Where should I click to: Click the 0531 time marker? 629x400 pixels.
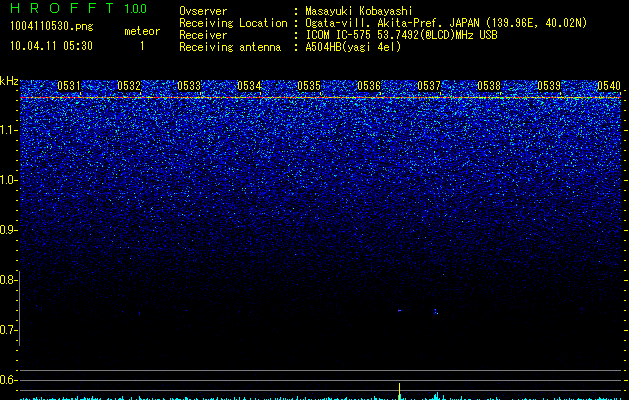tap(69, 85)
